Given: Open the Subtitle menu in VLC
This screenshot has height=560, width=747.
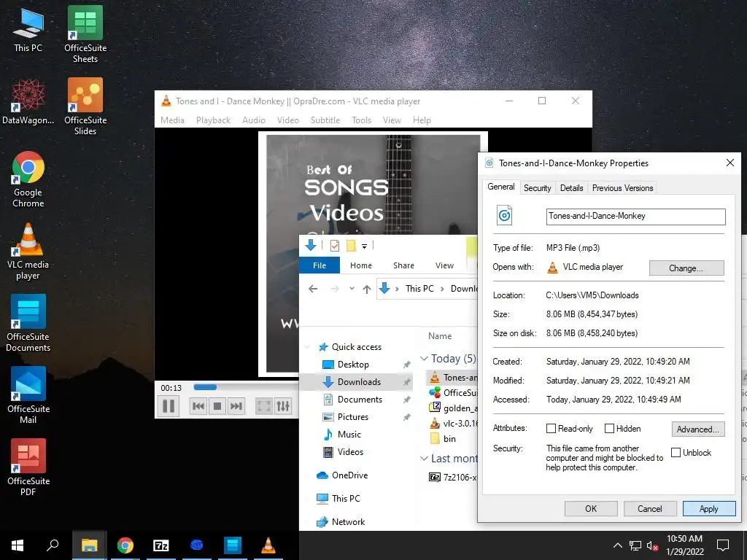Looking at the screenshot, I should click(325, 120).
